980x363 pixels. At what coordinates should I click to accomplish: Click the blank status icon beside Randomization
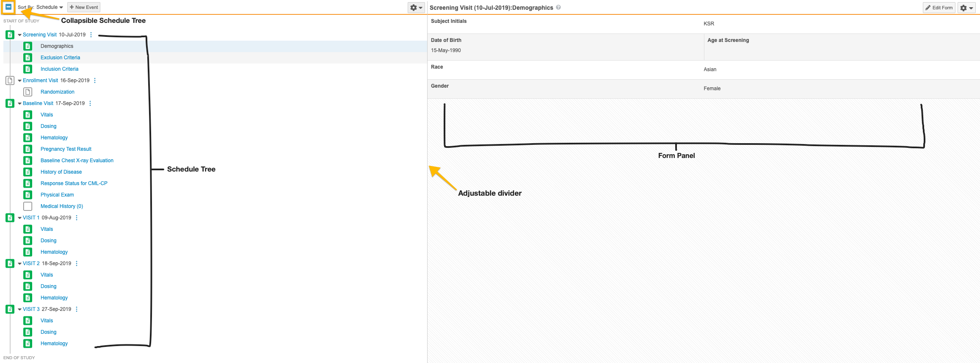28,92
